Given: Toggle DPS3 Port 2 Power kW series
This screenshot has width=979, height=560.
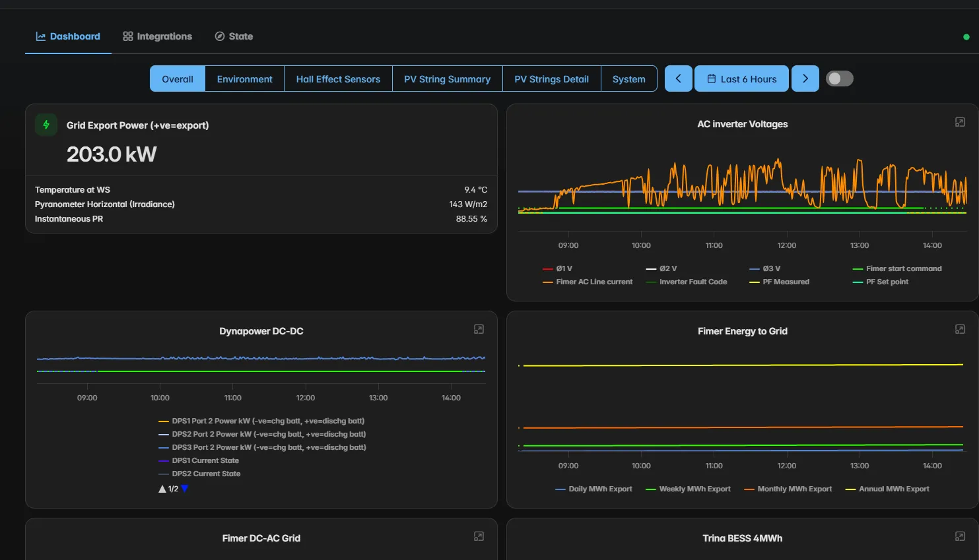Looking at the screenshot, I should pyautogui.click(x=262, y=447).
